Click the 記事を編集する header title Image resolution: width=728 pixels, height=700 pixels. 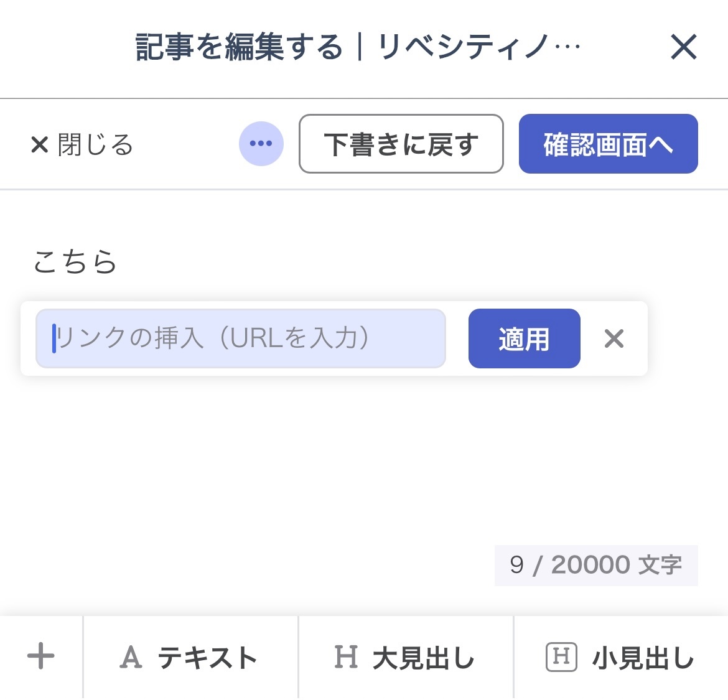pos(239,47)
